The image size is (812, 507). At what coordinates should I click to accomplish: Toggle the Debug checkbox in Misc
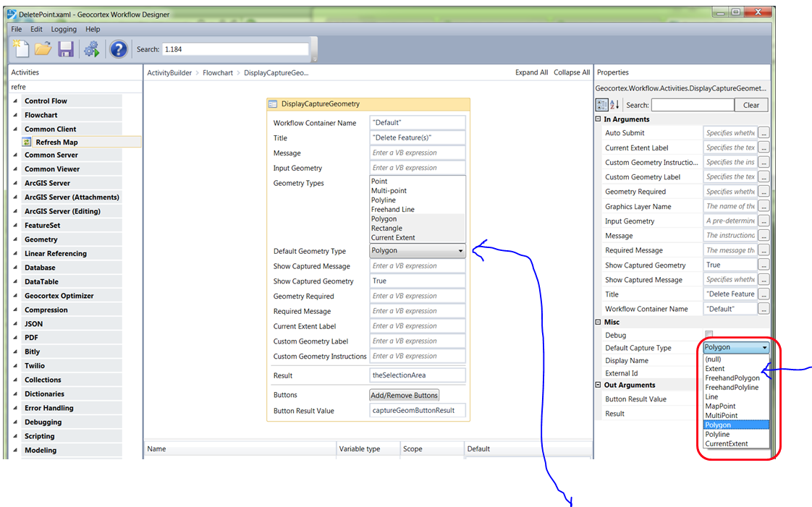[x=709, y=334]
